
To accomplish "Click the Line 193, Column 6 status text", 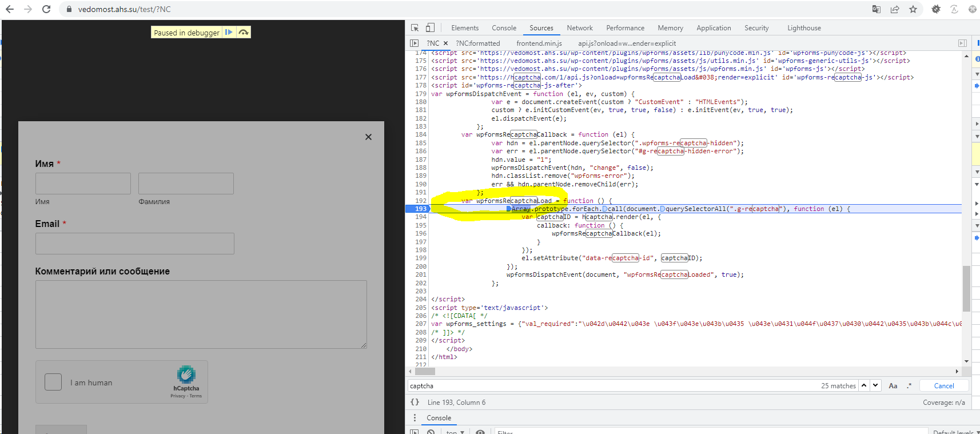I will coord(456,403).
